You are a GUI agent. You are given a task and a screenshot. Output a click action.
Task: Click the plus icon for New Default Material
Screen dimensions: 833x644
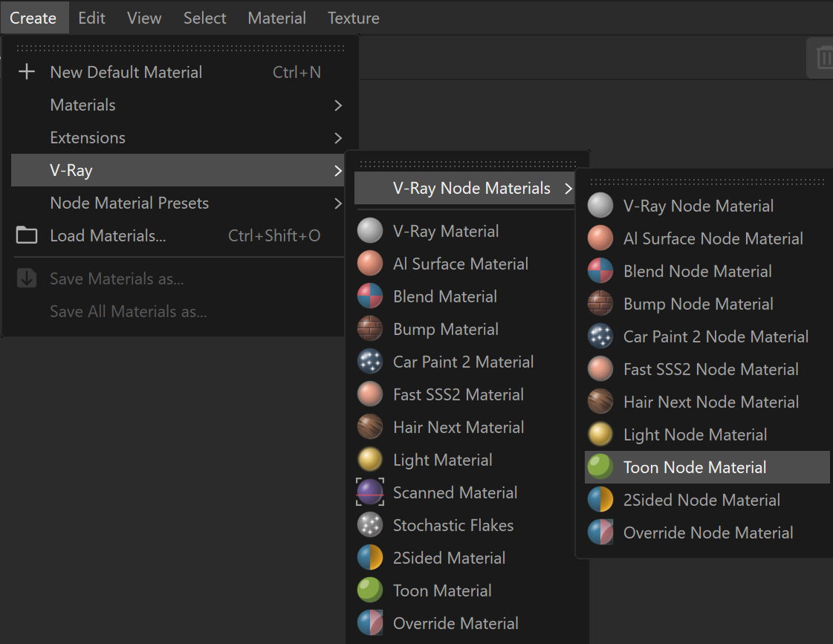click(x=27, y=71)
